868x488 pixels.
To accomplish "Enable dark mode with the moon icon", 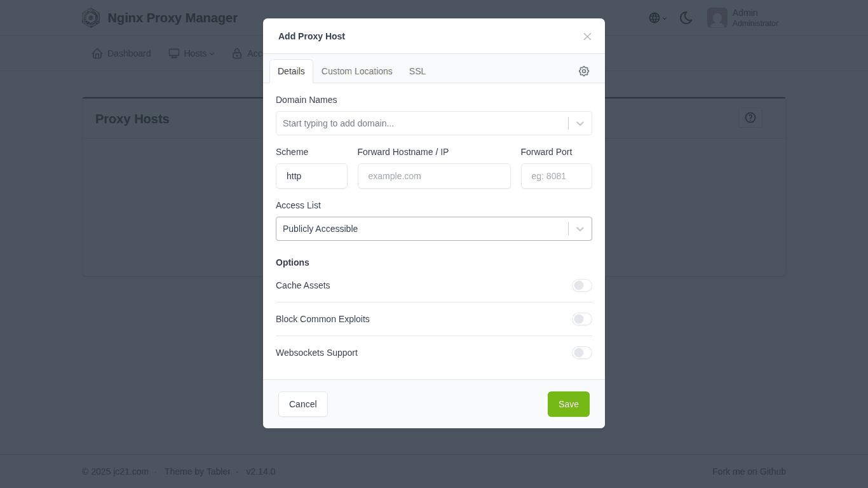I will coord(686,18).
